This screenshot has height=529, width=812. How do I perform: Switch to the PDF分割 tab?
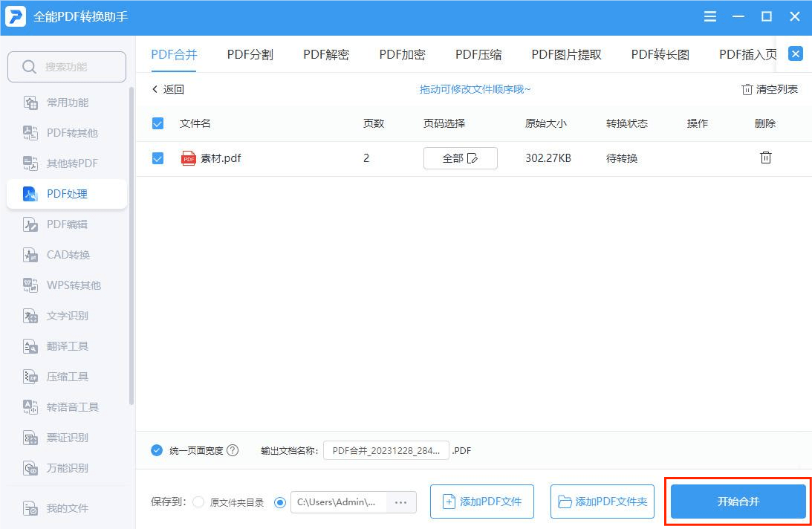[x=250, y=53]
